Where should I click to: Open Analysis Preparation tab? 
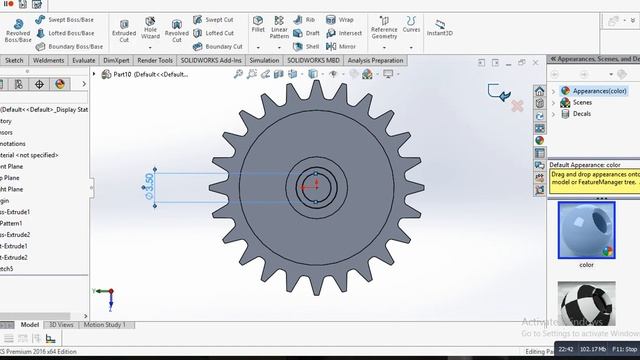point(376,60)
